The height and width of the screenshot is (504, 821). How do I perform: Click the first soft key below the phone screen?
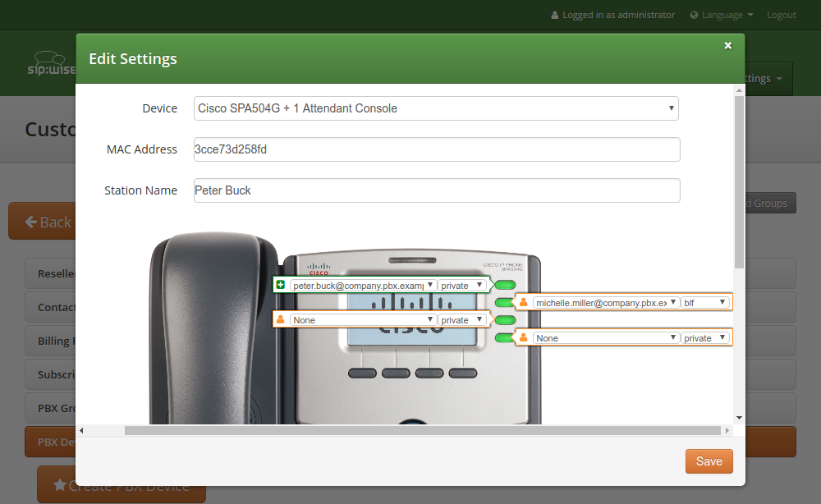click(x=362, y=373)
